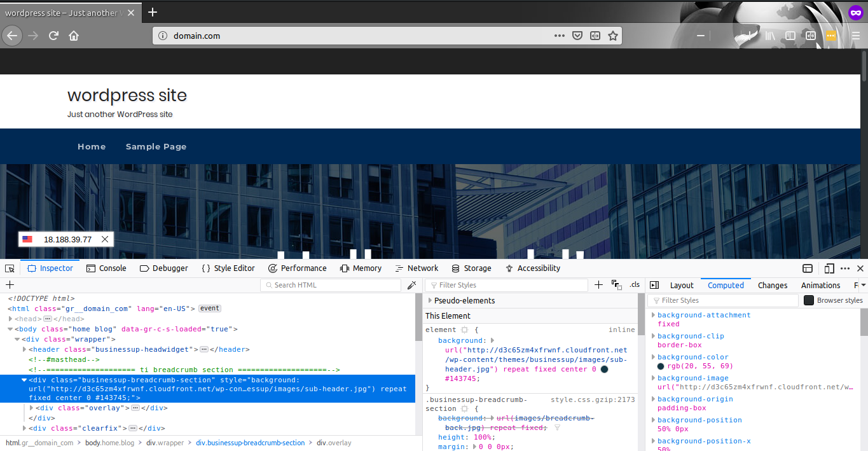Click the add new rule plus icon

click(x=598, y=285)
